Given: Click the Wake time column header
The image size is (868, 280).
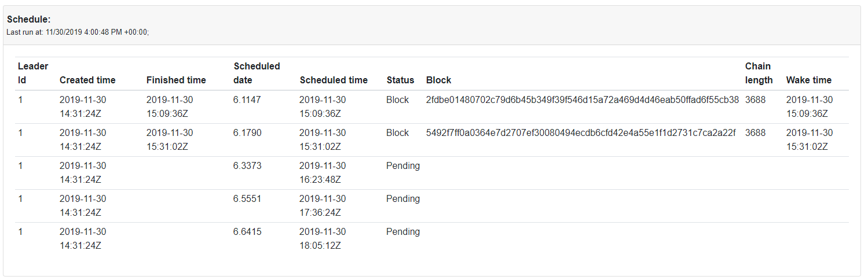Looking at the screenshot, I should tap(809, 80).
